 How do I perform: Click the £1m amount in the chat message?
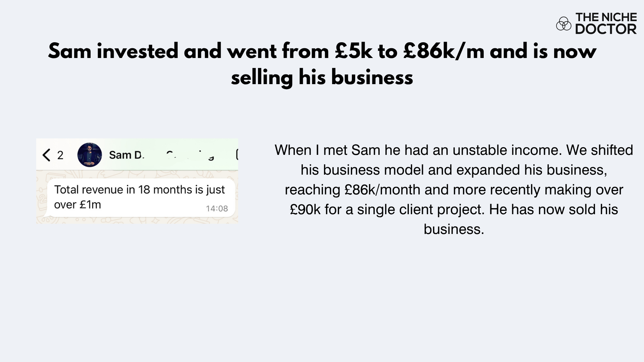coord(90,204)
